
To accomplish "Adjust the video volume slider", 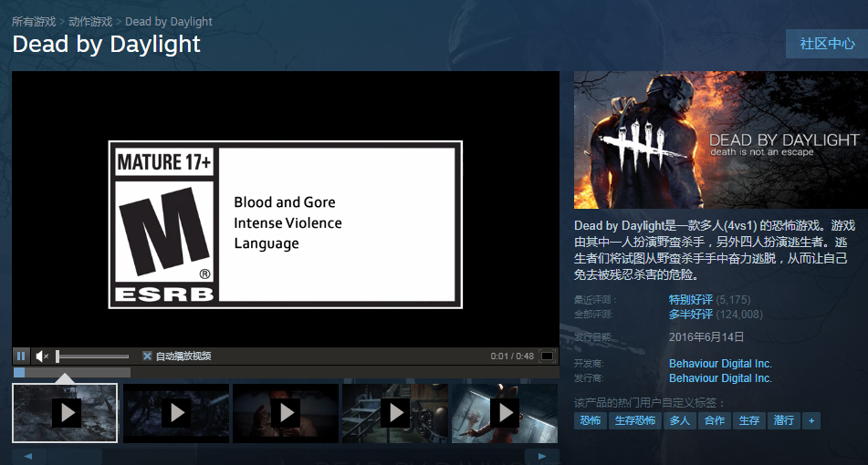I will (91, 356).
